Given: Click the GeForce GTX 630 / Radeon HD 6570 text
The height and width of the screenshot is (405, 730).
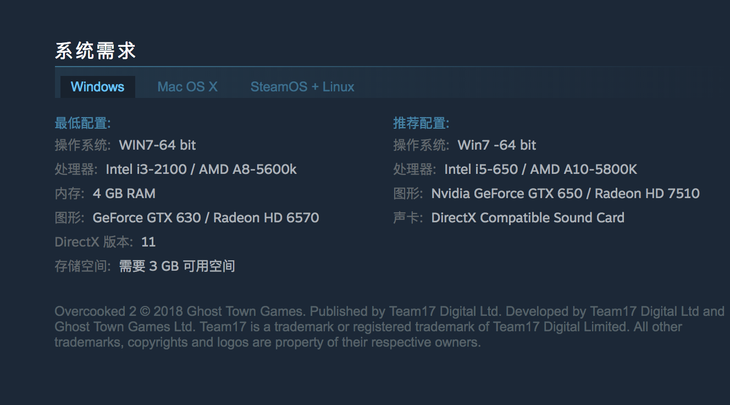Looking at the screenshot, I should 206,218.
